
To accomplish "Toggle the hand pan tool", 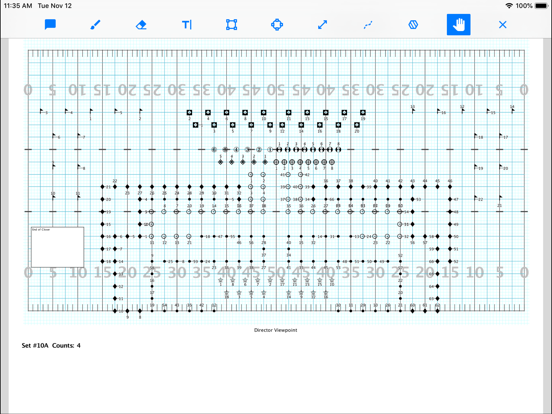I will coord(458,25).
